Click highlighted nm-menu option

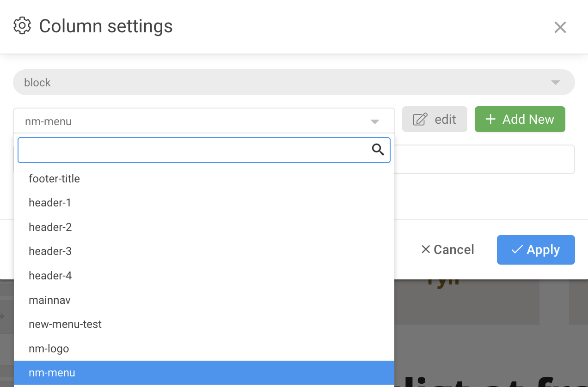coord(52,373)
